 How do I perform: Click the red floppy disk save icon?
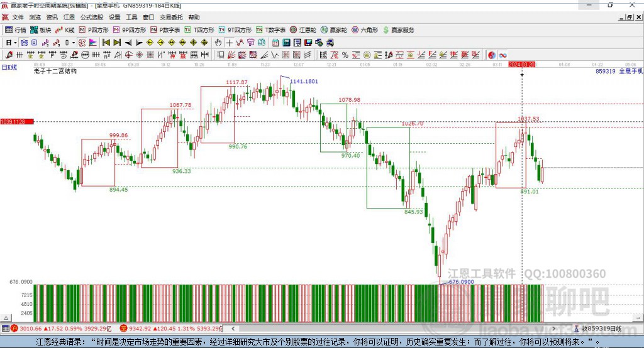tap(308, 43)
